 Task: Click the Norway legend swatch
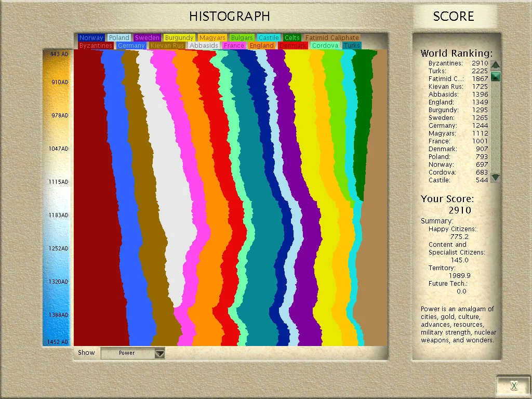pos(91,37)
